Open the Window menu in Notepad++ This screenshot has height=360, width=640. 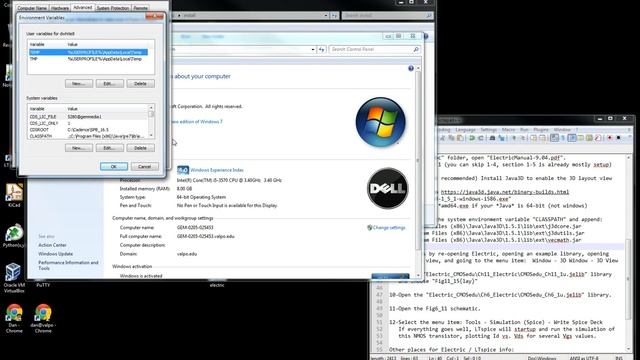562,130
